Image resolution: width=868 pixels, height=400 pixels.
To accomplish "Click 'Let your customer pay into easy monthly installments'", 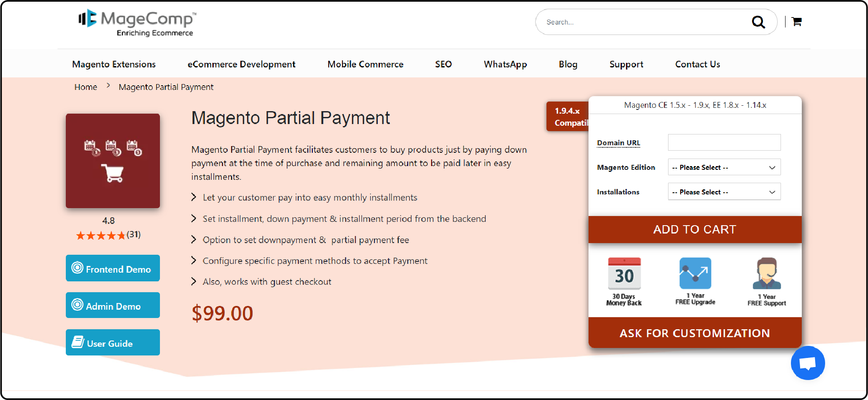I will coord(310,197).
